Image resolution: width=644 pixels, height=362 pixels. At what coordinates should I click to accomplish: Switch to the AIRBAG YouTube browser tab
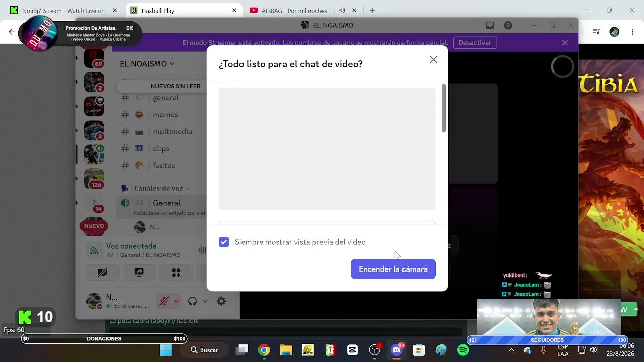[302, 10]
